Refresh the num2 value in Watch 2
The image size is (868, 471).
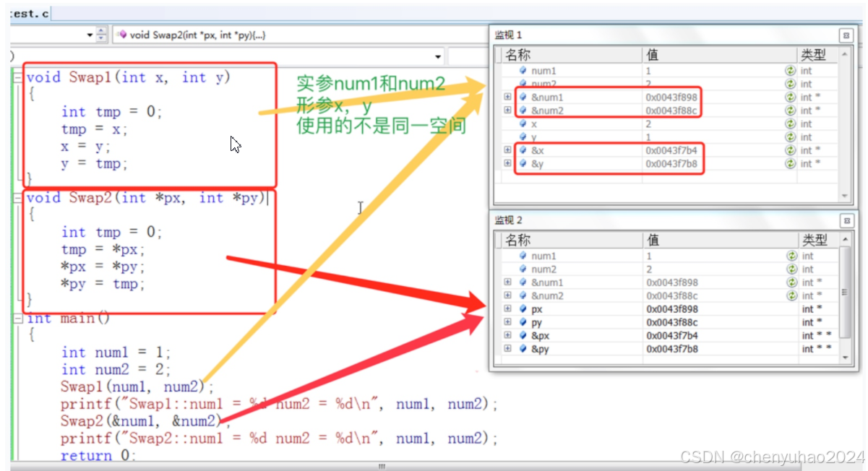coord(791,269)
